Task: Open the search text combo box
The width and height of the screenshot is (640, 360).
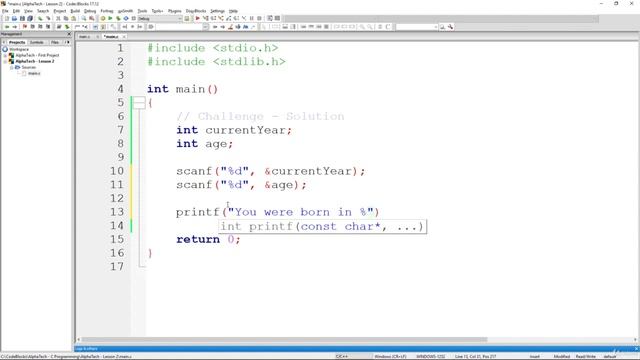Action: tap(417, 27)
